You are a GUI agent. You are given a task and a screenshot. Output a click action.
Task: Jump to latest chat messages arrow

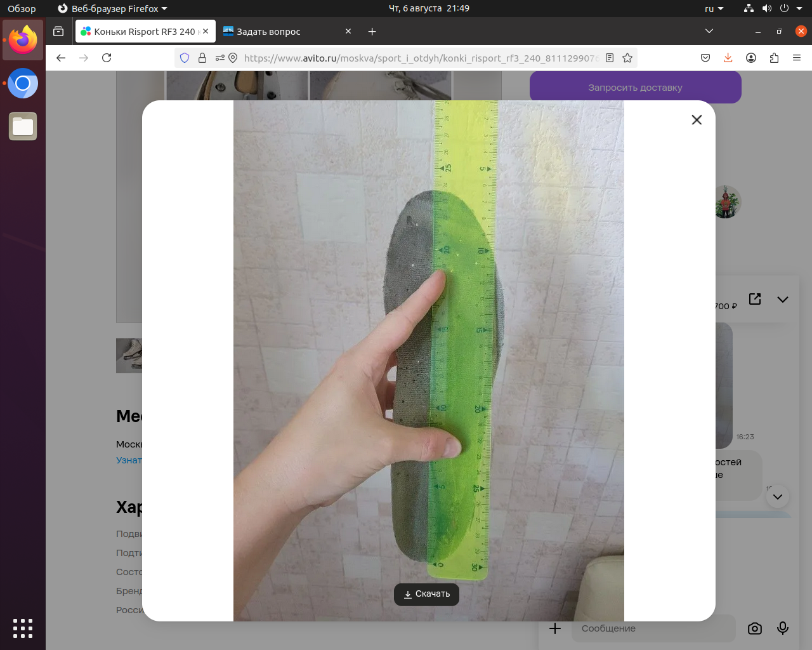(778, 497)
